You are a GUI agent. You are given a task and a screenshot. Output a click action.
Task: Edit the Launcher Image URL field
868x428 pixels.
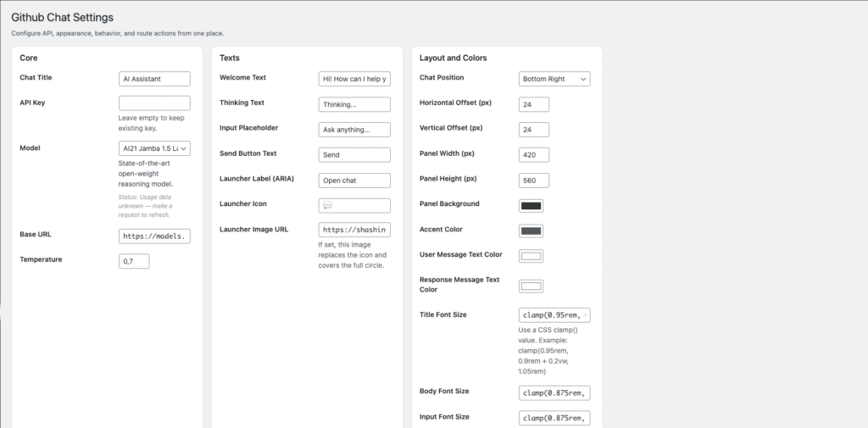[354, 230]
